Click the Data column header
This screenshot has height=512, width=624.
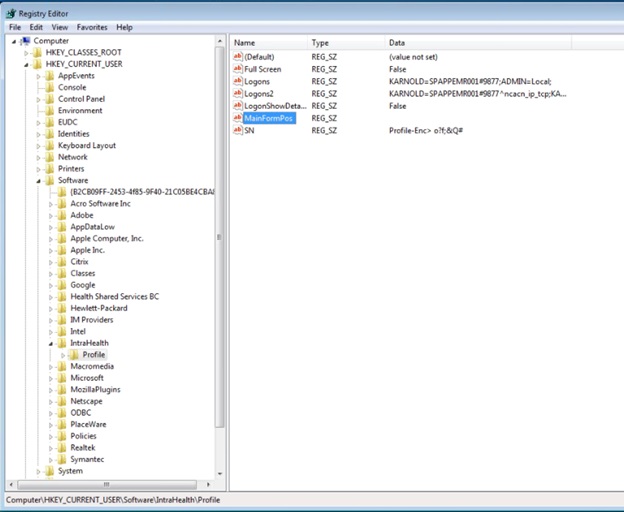[397, 43]
